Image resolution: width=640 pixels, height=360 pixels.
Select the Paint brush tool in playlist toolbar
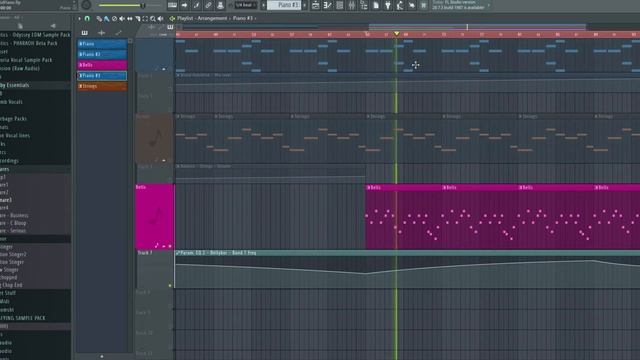click(107, 18)
